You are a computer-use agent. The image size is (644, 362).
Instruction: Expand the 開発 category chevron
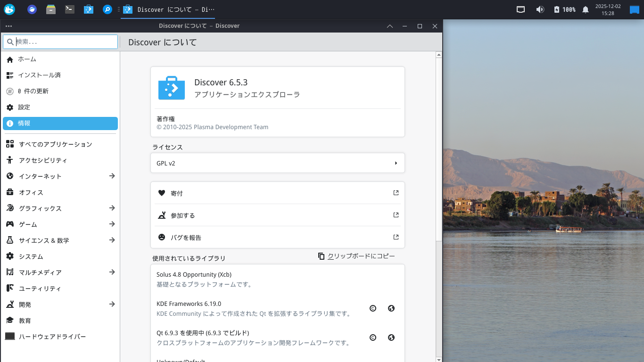point(112,304)
